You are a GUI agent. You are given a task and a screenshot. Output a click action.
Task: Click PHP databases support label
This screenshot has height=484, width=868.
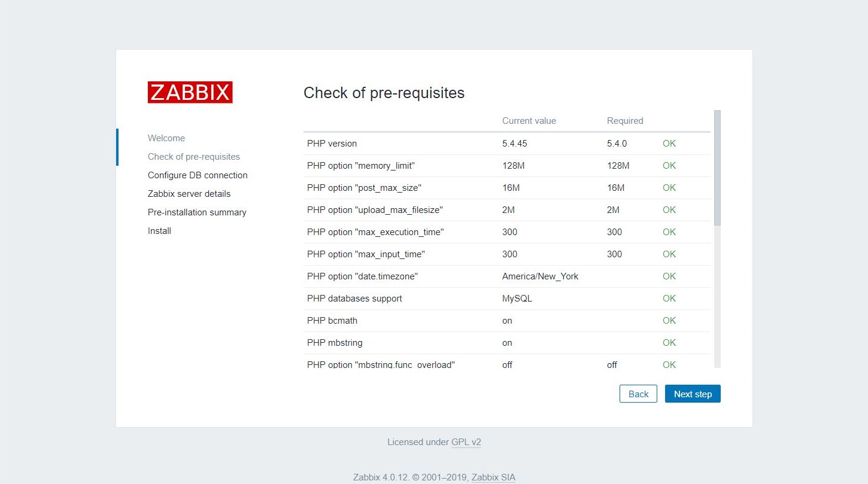pos(354,299)
